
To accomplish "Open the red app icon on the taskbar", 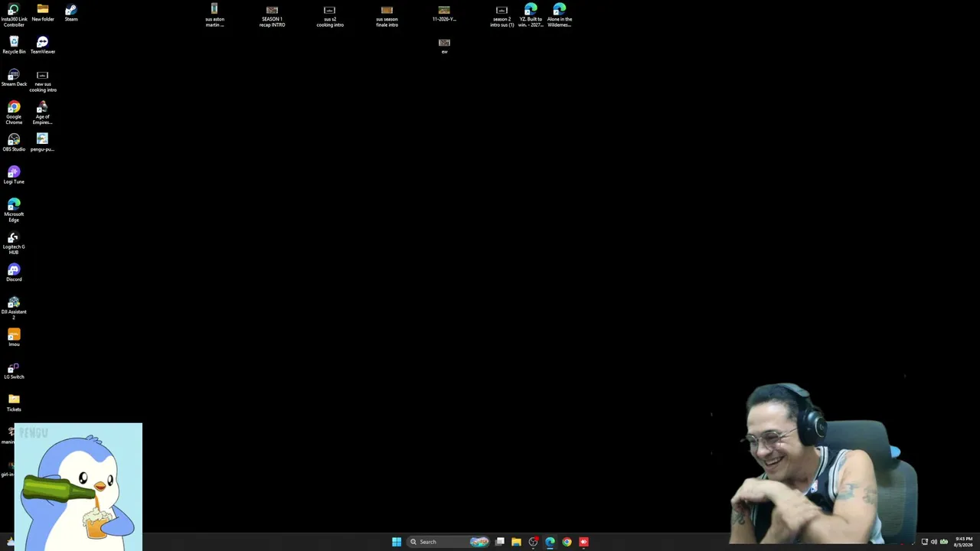I will click(x=583, y=542).
